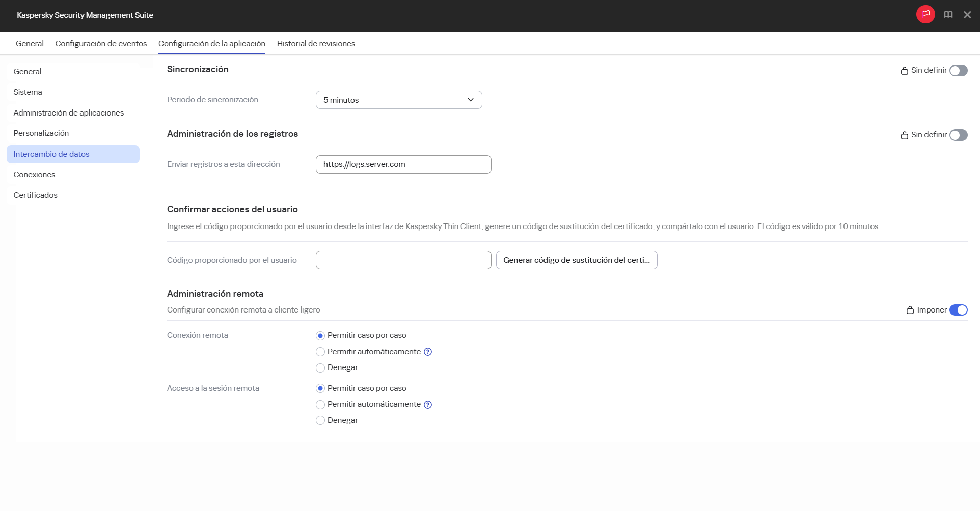Open help for Conexión remota Permitir automáticamente

[x=428, y=352]
